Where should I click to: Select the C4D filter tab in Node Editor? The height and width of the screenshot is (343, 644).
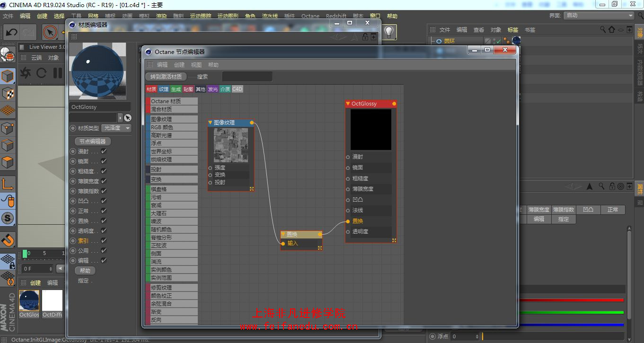[237, 89]
